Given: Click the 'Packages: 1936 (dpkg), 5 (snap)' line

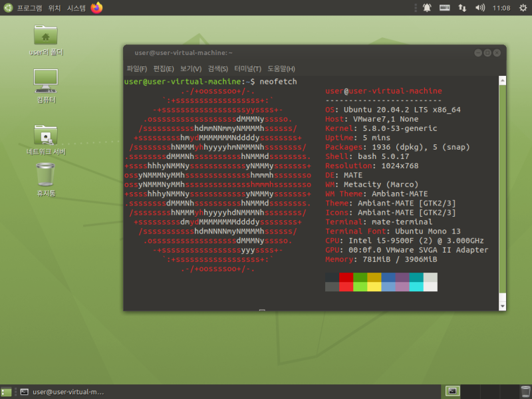Looking at the screenshot, I should point(398,147).
